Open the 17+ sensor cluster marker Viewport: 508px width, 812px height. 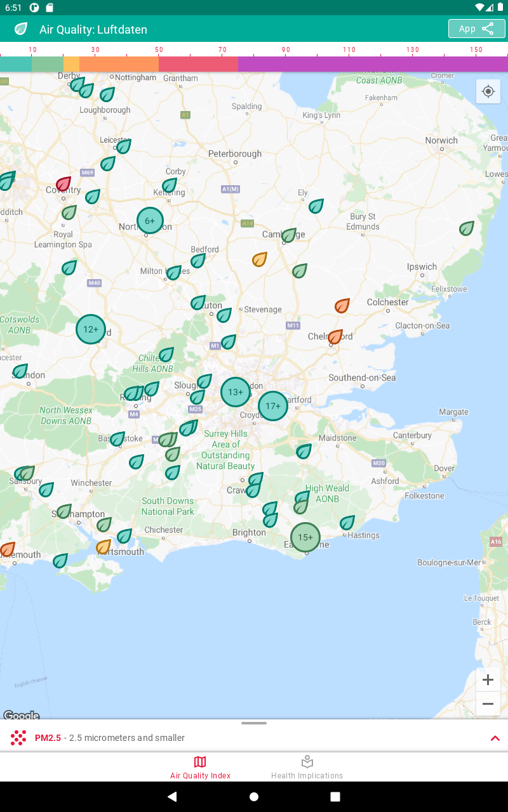click(x=273, y=406)
